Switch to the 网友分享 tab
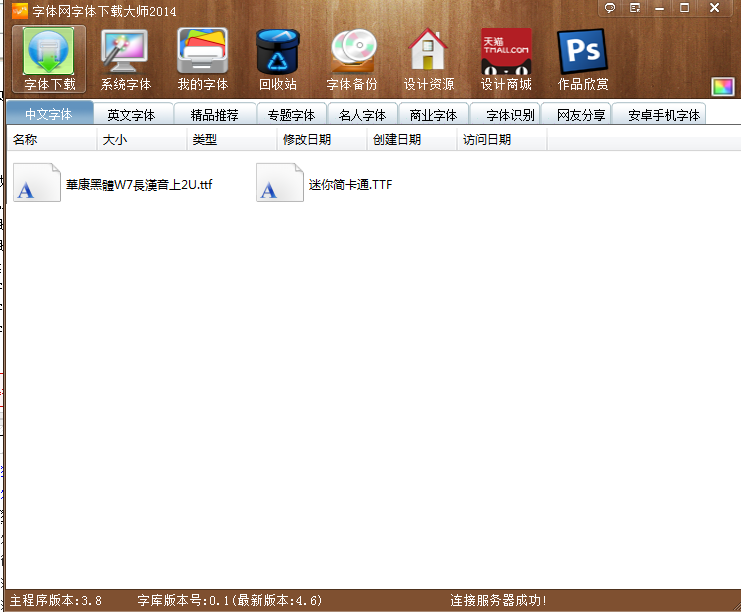The height and width of the screenshot is (612, 741). (576, 115)
